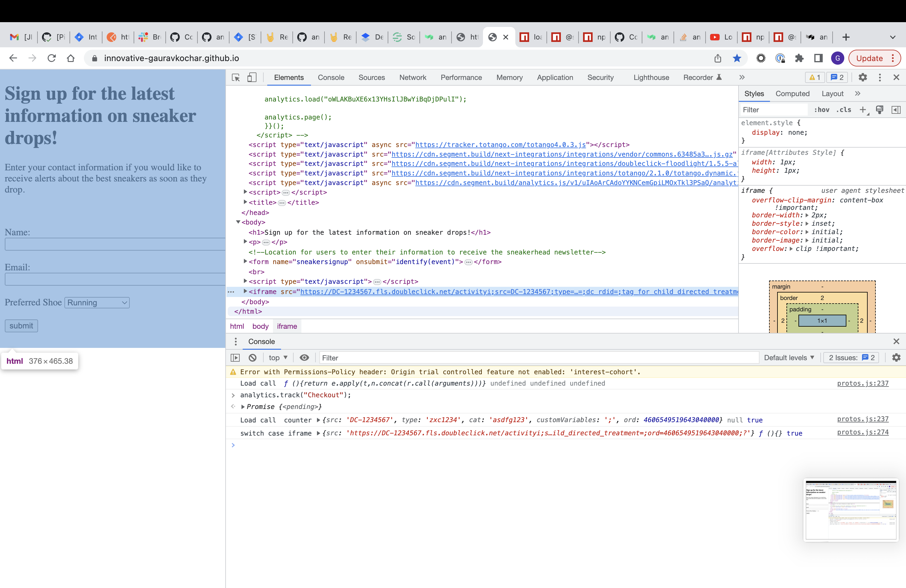Open the top context dropdown
906x588 pixels.
pos(278,358)
